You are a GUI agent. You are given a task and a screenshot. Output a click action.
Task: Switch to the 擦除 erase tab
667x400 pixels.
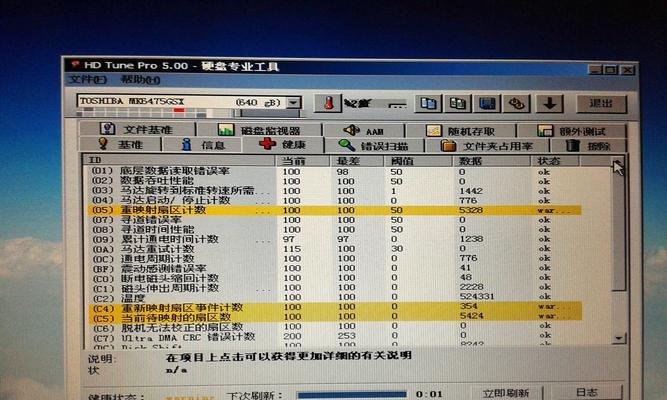coord(589,146)
